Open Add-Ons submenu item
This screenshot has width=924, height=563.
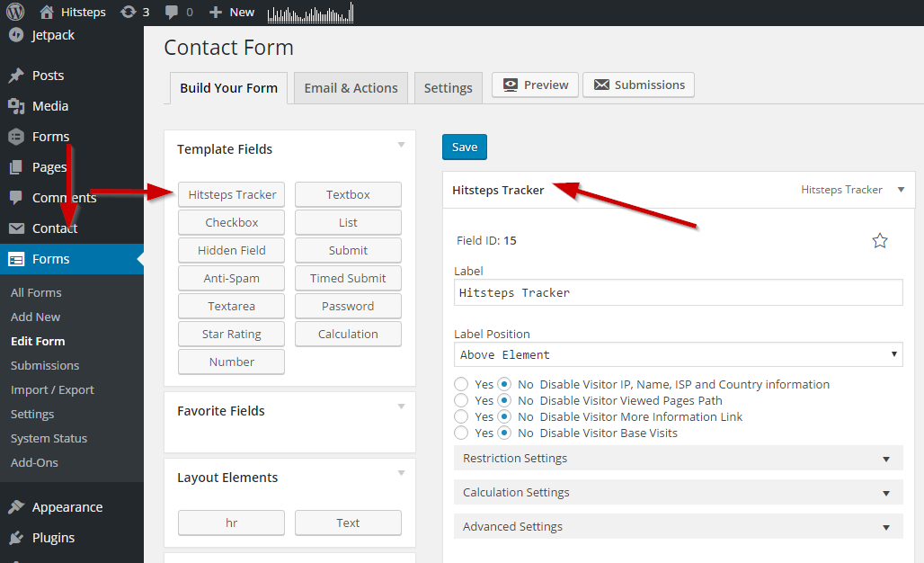pos(34,463)
